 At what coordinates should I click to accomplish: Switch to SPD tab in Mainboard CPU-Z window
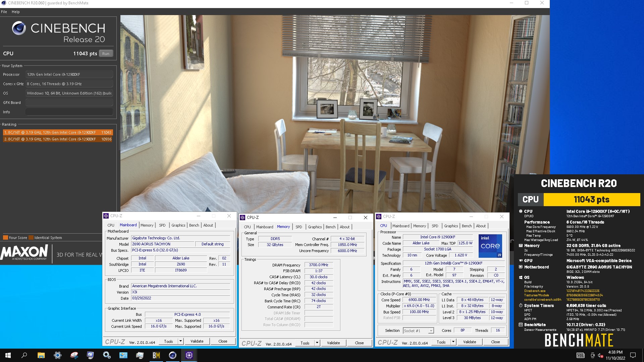coord(162,225)
